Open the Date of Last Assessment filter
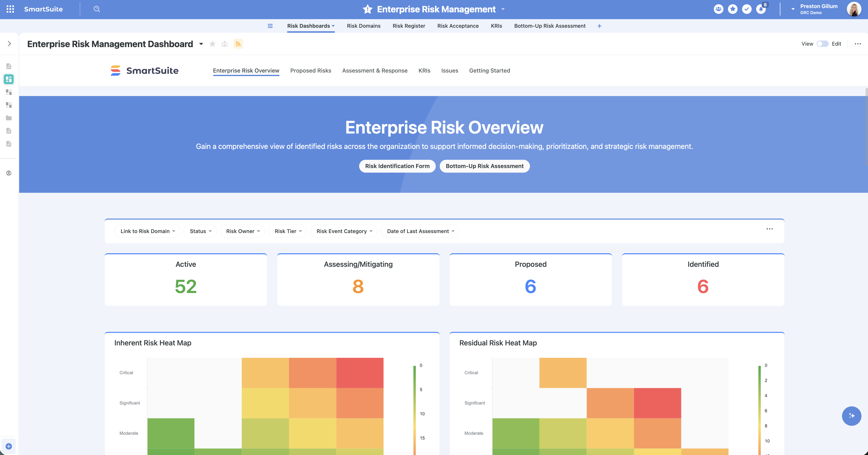The height and width of the screenshot is (455, 868). tap(420, 231)
